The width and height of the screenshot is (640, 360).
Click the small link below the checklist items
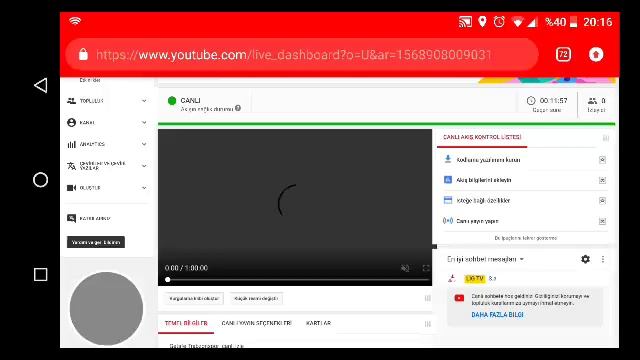[526, 238]
